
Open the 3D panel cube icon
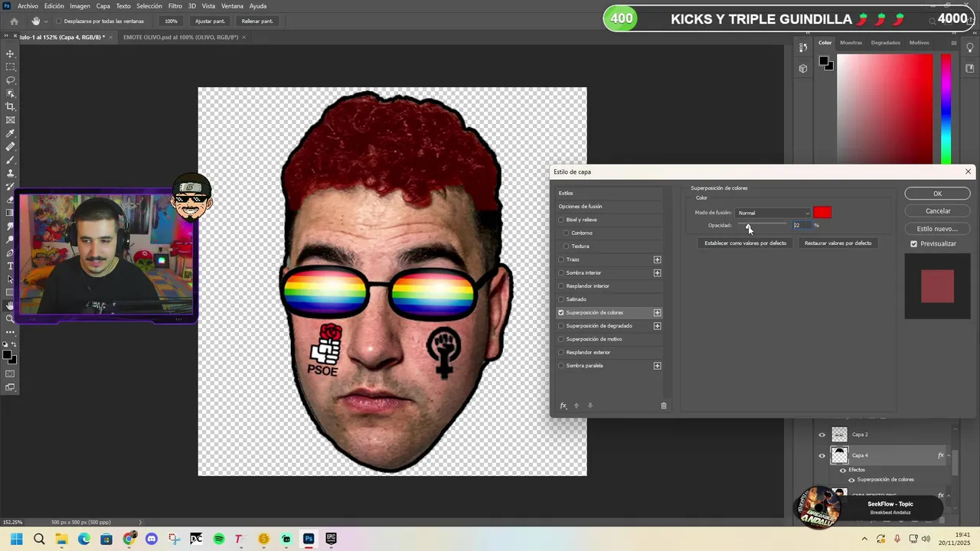[803, 68]
